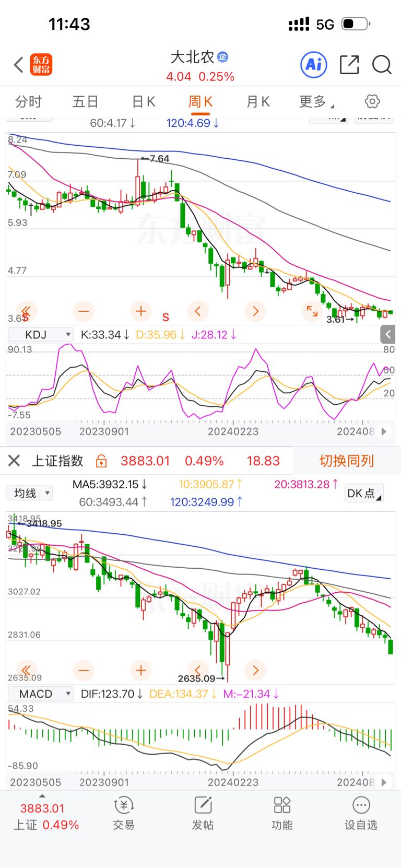The width and height of the screenshot is (401, 868).
Task: Open chart settings gear icon
Action: coord(372,101)
